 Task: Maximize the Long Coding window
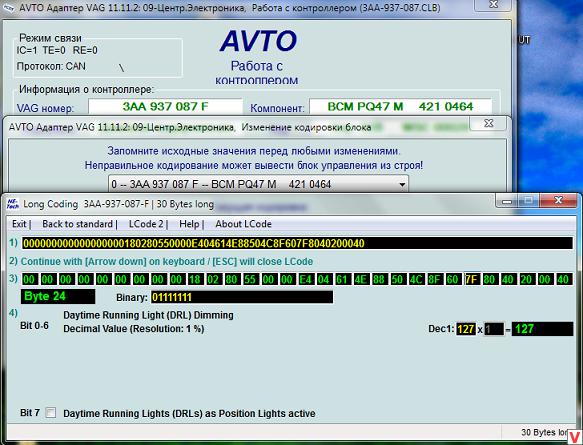(x=529, y=201)
